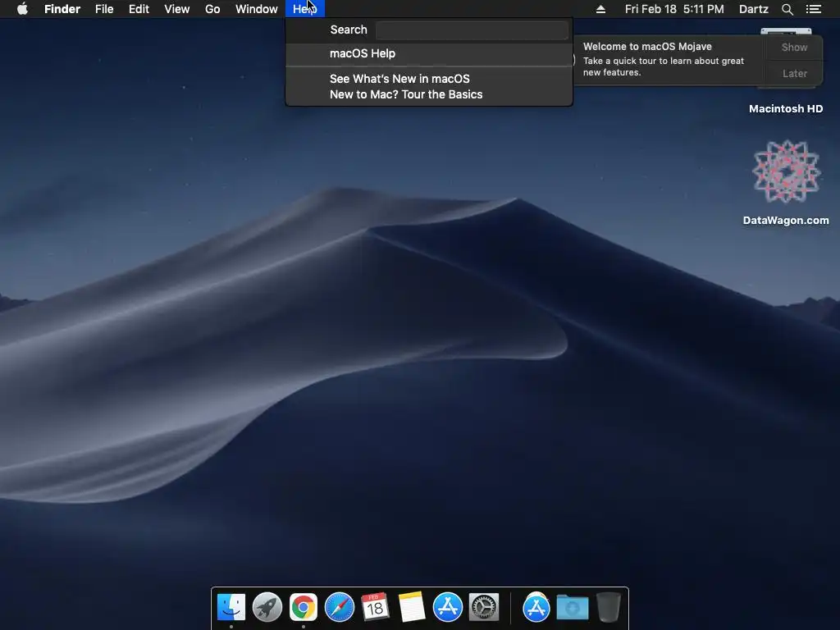Open Spotlight search magnifier icon
840x630 pixels.
click(x=787, y=9)
